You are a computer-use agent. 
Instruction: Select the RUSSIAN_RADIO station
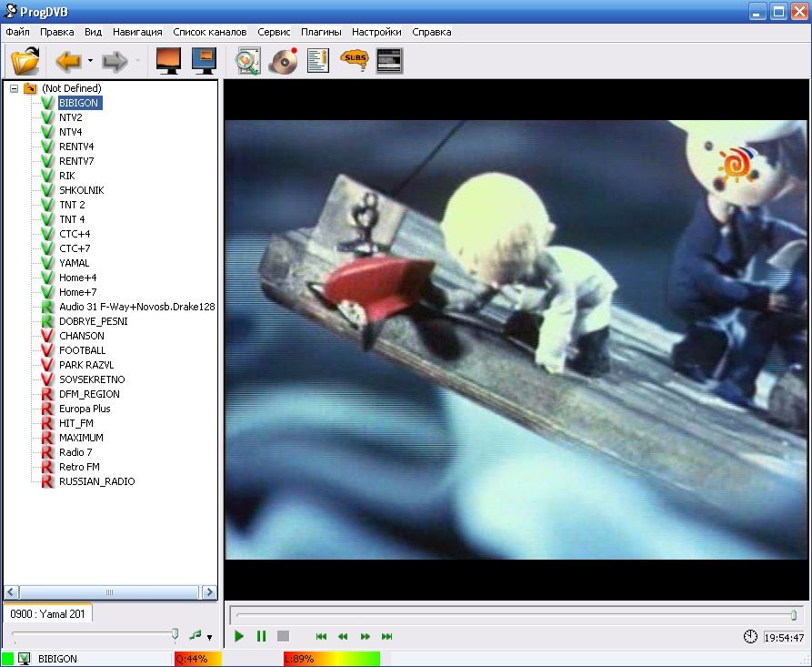coord(96,480)
